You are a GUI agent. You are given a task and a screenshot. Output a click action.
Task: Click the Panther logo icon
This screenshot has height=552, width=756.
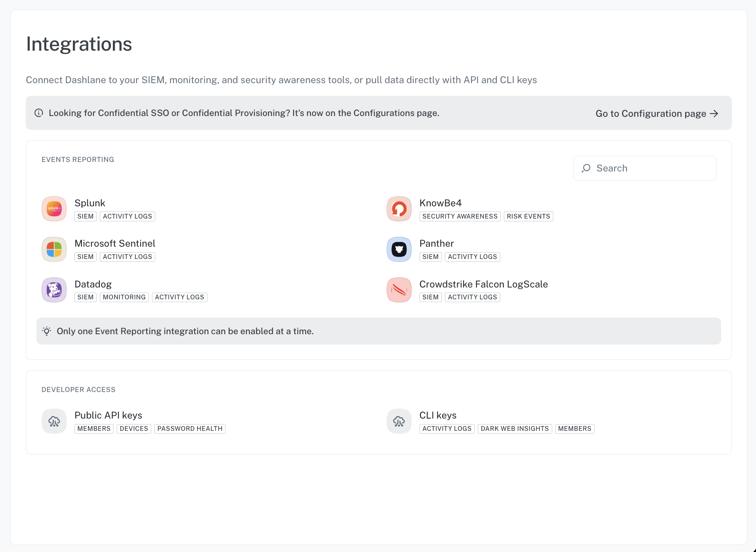[x=399, y=249]
